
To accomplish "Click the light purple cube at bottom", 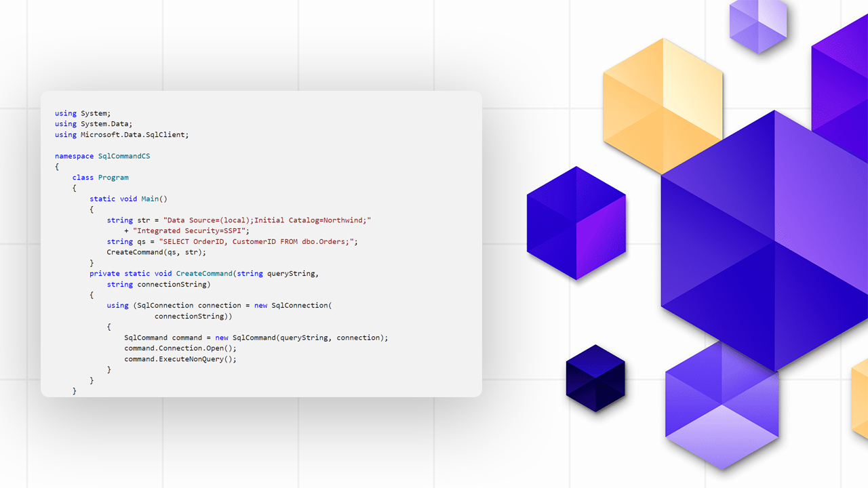I will tap(722, 407).
